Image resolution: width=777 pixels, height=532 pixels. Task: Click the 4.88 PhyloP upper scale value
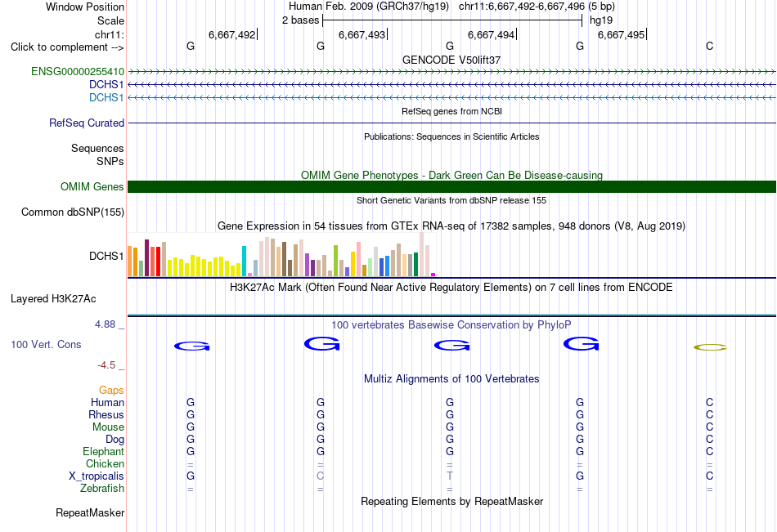tap(105, 324)
